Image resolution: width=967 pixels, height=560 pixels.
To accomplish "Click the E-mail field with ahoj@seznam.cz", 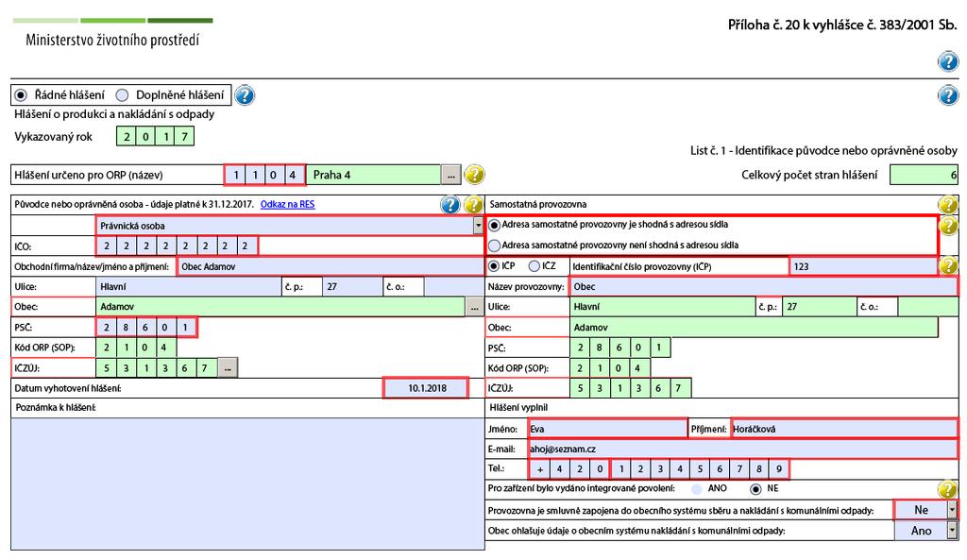I will (743, 449).
